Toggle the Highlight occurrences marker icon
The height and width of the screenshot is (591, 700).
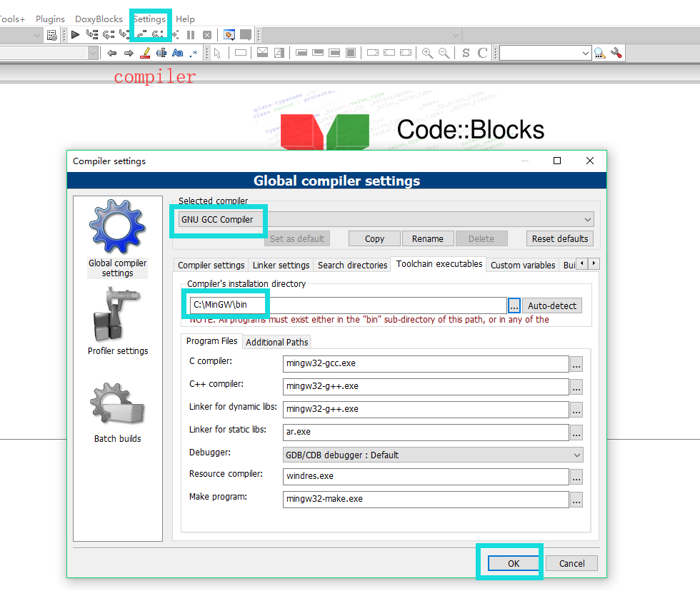pos(145,54)
